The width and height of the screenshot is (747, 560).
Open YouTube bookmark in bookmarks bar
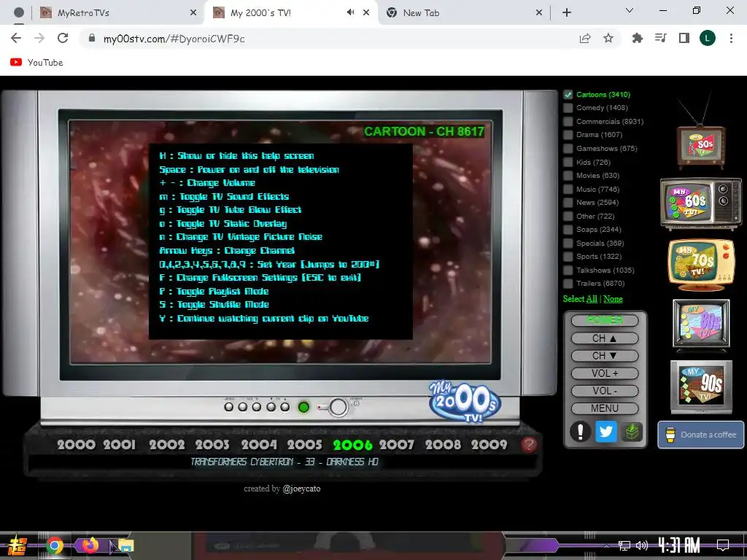click(36, 63)
